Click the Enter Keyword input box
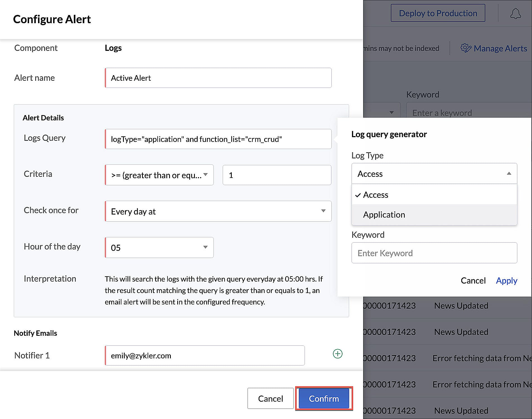 click(x=434, y=253)
